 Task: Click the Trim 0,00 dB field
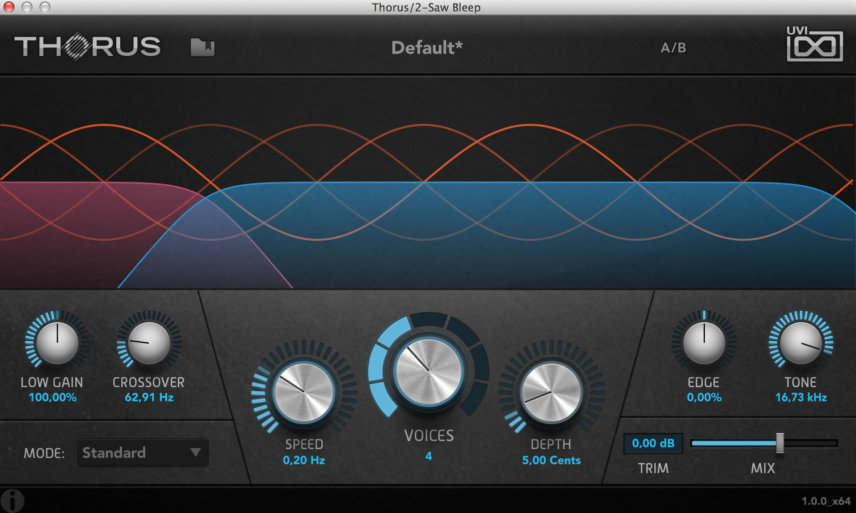click(653, 443)
